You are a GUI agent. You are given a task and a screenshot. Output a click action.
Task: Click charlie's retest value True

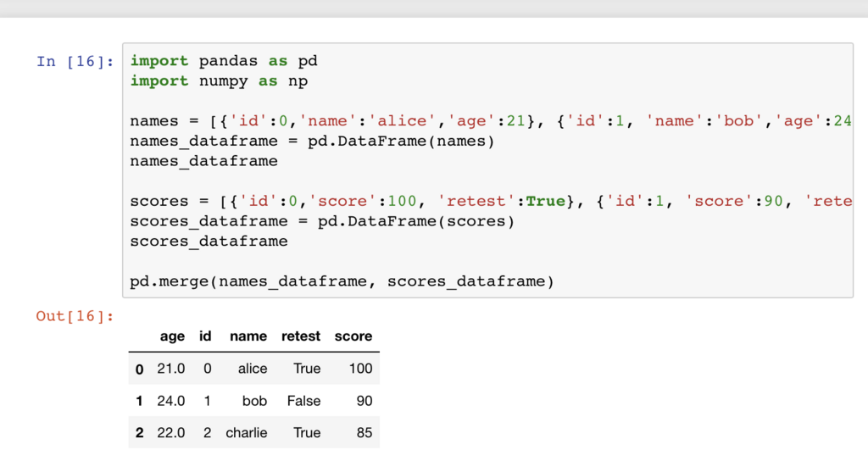307,433
